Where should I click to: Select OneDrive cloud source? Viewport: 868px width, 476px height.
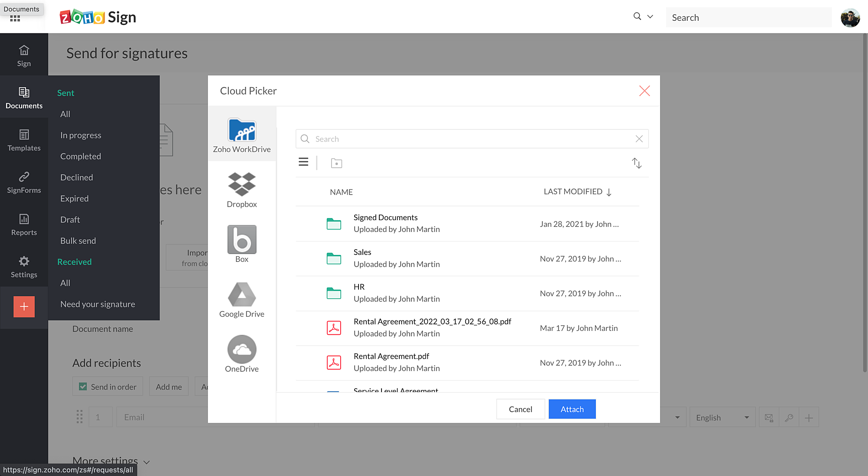(242, 354)
